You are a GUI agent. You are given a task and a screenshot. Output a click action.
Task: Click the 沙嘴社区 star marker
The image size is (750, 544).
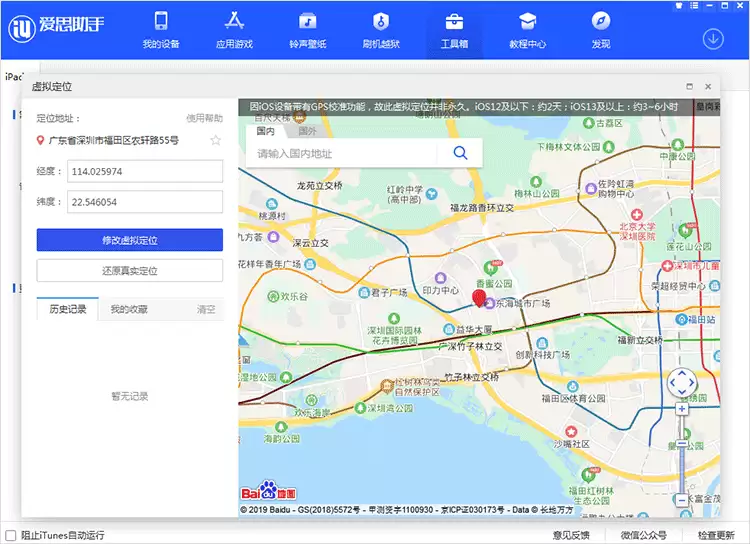pyautogui.click(x=571, y=431)
